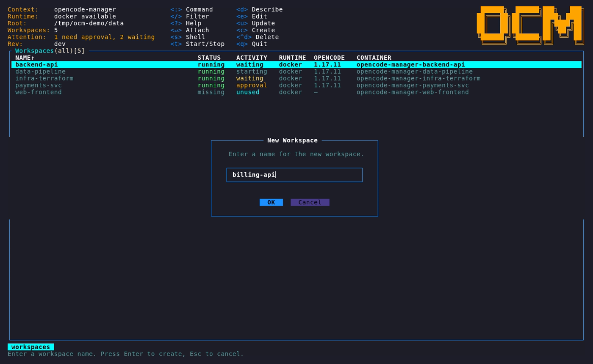Sort by the ACTIVITY column header
The image size is (593, 364).
tap(252, 58)
